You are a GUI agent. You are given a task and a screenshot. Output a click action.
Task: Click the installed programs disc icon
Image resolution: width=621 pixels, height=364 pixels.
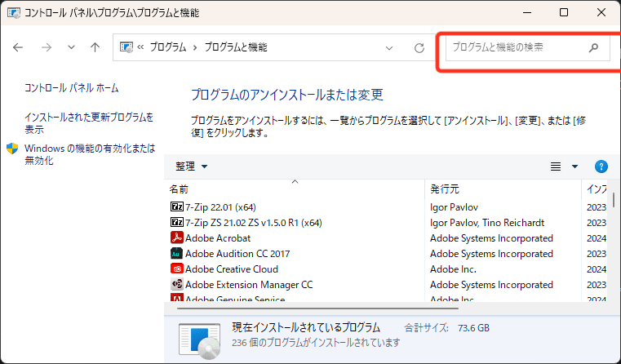tap(200, 340)
